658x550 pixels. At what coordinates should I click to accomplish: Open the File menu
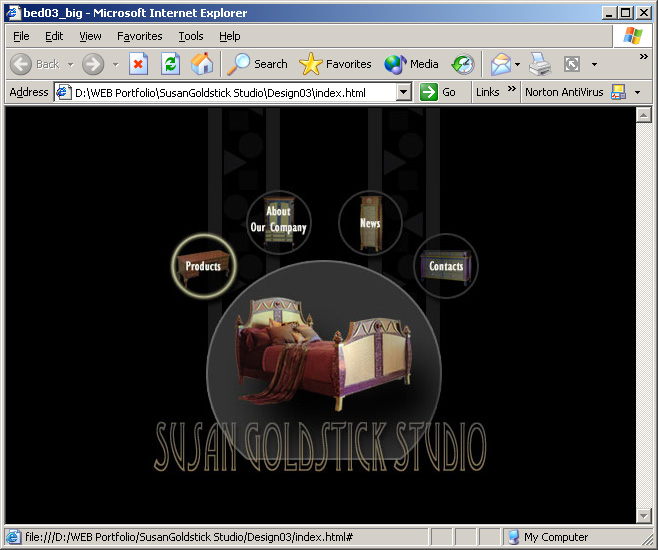pos(21,36)
